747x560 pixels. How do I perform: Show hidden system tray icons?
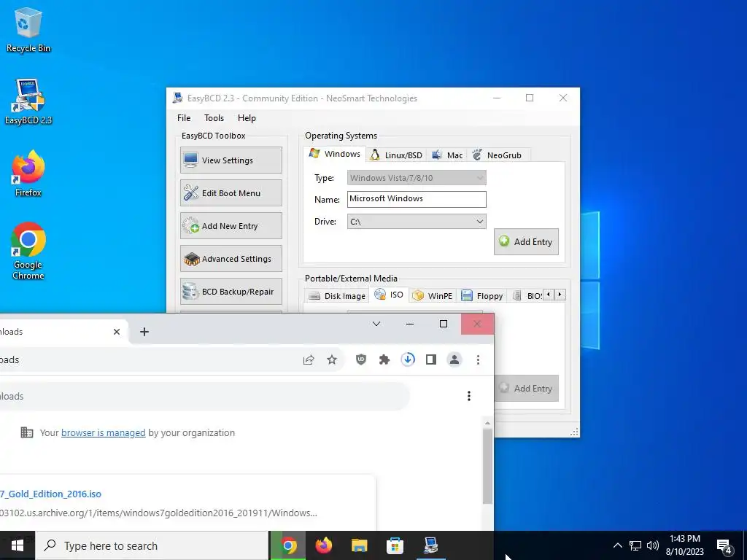[x=617, y=545]
